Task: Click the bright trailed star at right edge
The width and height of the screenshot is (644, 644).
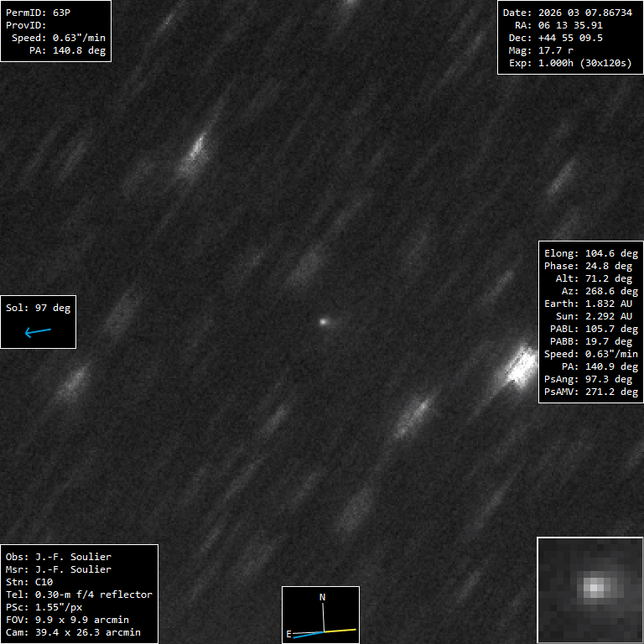Action: [521, 366]
